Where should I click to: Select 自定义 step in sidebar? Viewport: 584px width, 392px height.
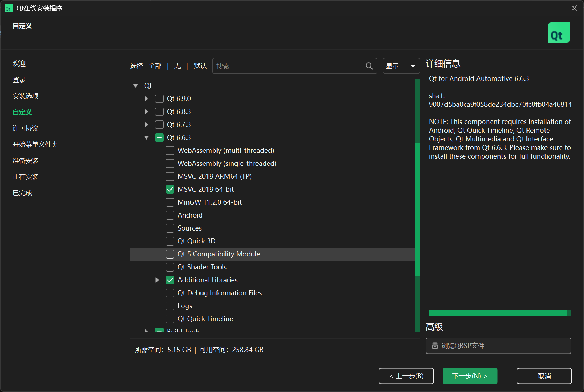click(22, 112)
